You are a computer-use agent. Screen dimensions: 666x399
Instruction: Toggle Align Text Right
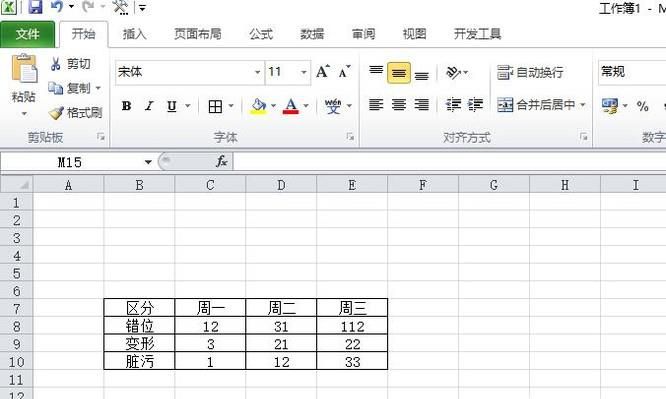pyautogui.click(x=421, y=105)
